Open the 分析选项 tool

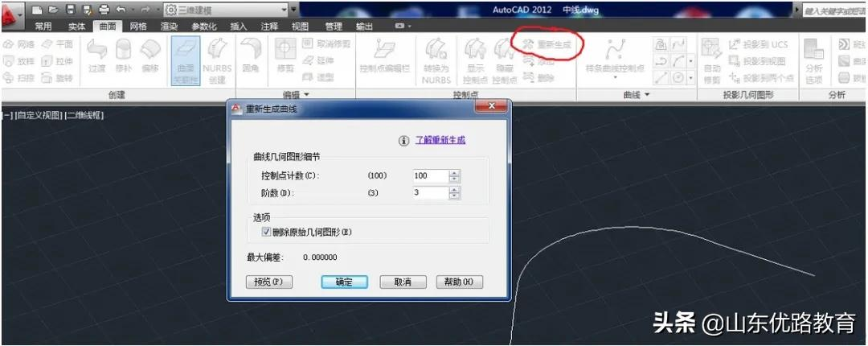click(x=813, y=60)
